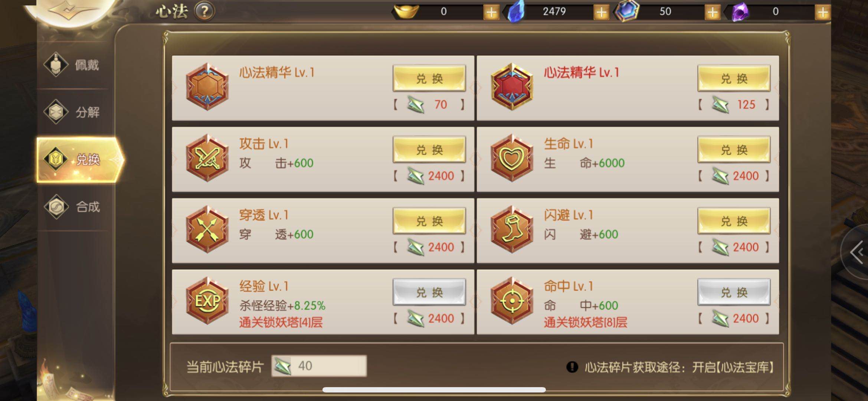Open the 心法 help question-mark icon
The width and height of the screenshot is (868, 401).
pyautogui.click(x=204, y=12)
